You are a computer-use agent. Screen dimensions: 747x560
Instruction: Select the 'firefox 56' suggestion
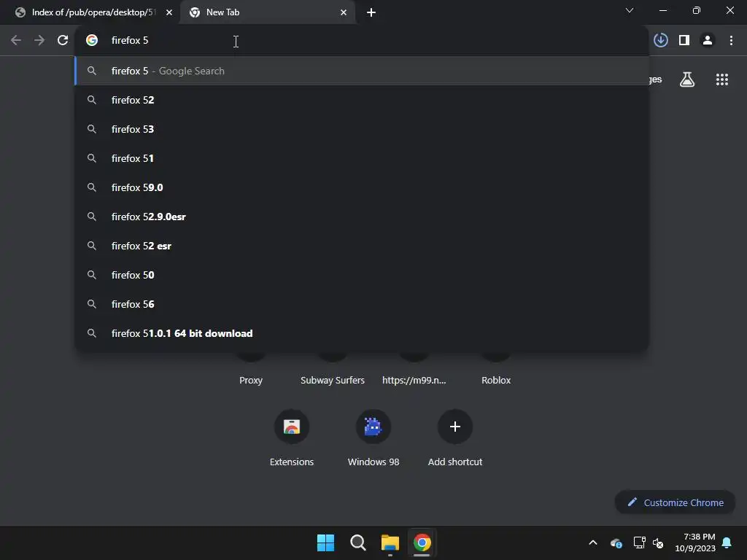tap(362, 304)
